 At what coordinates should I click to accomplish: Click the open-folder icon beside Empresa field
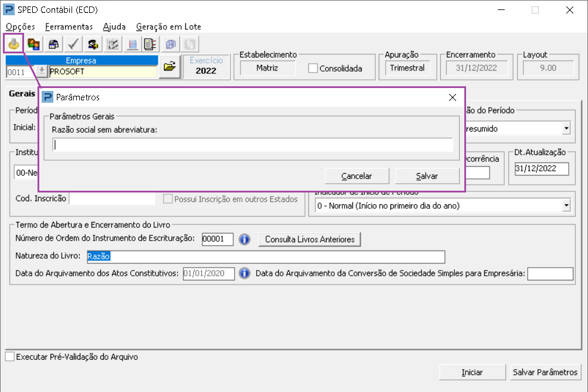click(169, 66)
